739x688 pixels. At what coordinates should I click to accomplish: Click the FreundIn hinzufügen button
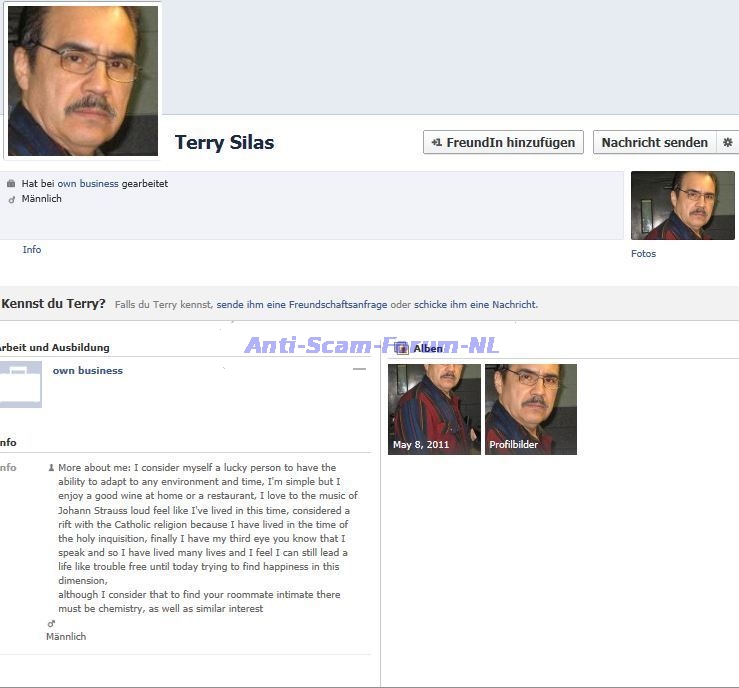pos(503,143)
